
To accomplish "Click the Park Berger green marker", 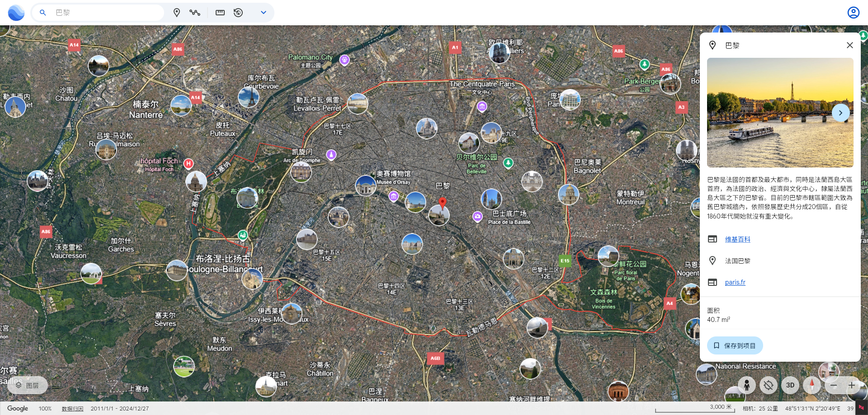I will 645,65.
